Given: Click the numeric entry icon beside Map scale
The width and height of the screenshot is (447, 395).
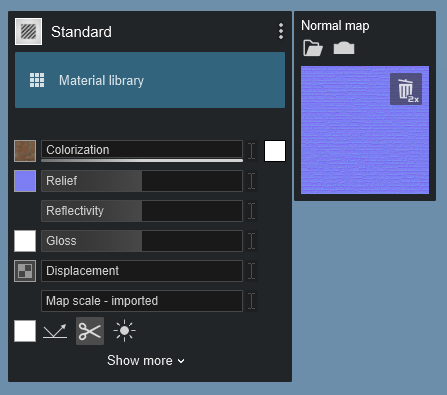Looking at the screenshot, I should pos(252,301).
